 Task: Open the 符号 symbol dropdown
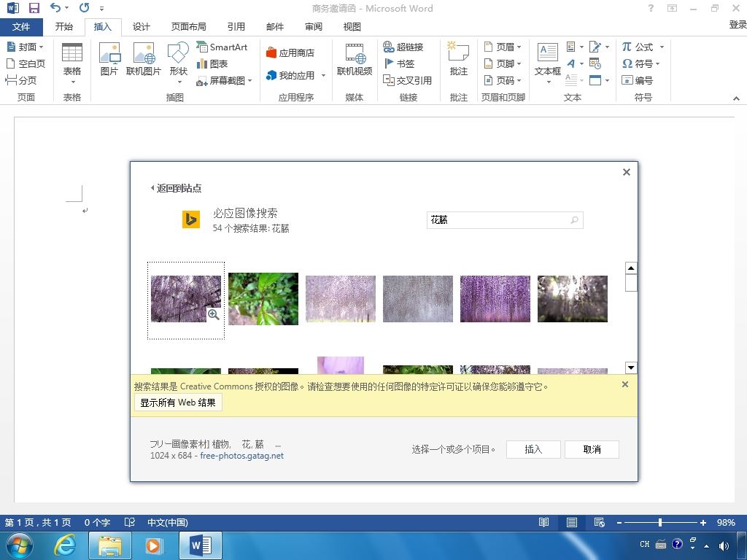coord(640,63)
